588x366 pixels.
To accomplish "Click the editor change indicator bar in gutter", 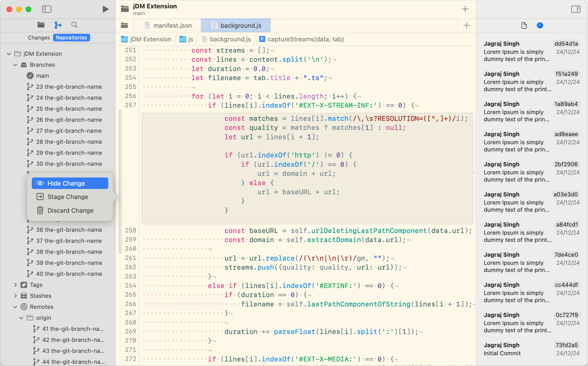I will point(120,182).
